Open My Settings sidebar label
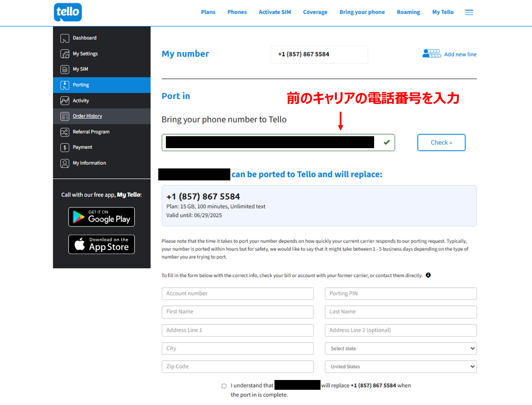Image resolution: width=532 pixels, height=405 pixels. [x=85, y=54]
